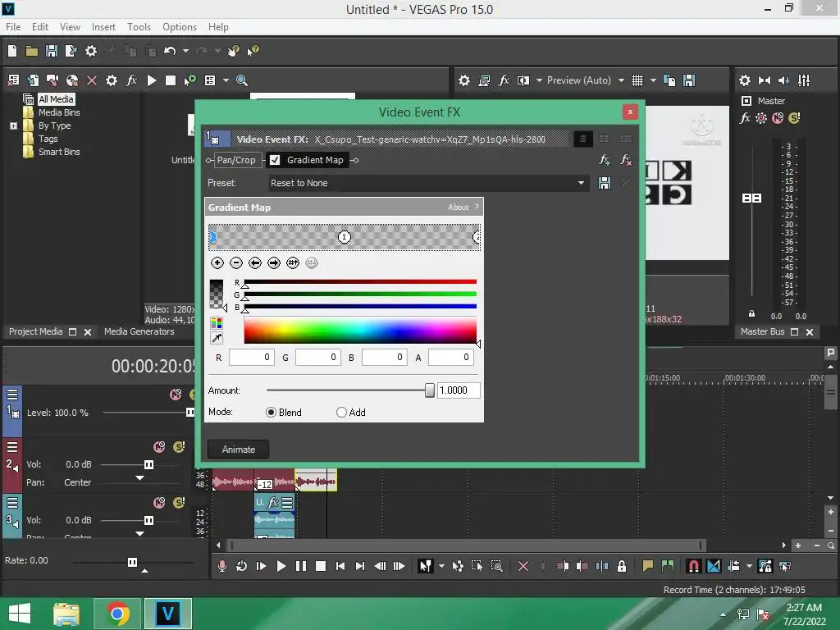Toggle loop playback in transport bar
The image size is (840, 630).
click(242, 566)
